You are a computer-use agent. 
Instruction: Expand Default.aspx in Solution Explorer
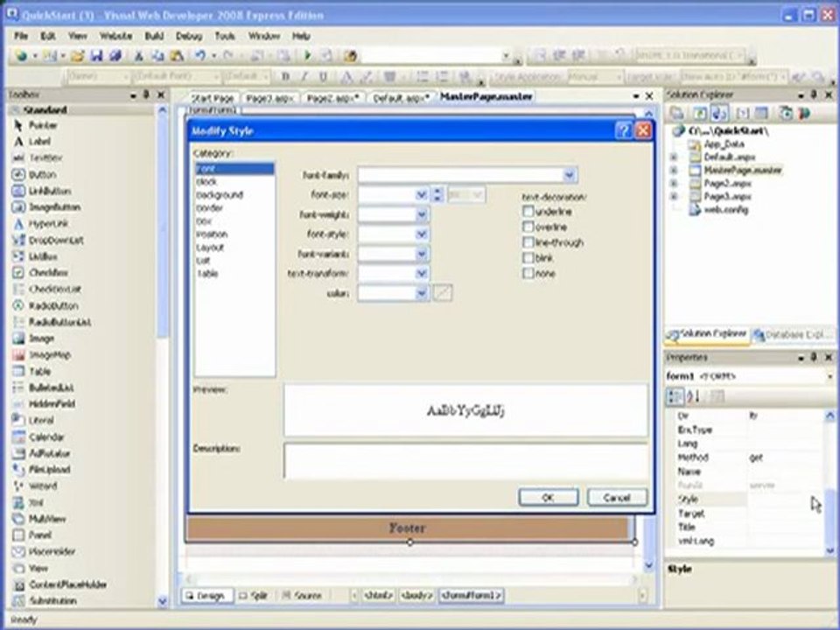point(674,157)
